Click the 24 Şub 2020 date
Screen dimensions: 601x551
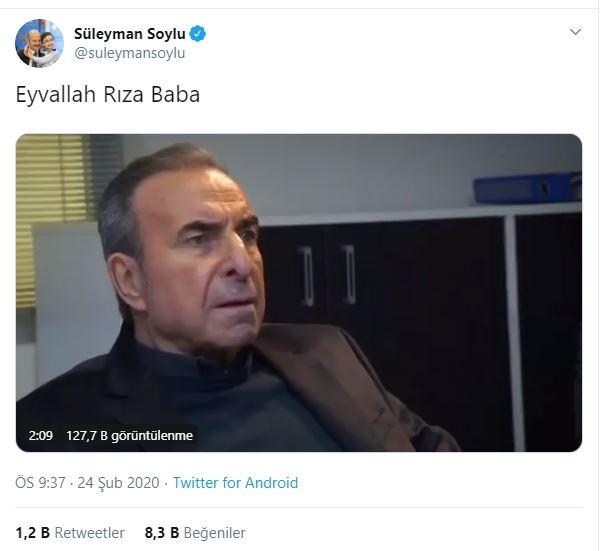[x=118, y=483]
